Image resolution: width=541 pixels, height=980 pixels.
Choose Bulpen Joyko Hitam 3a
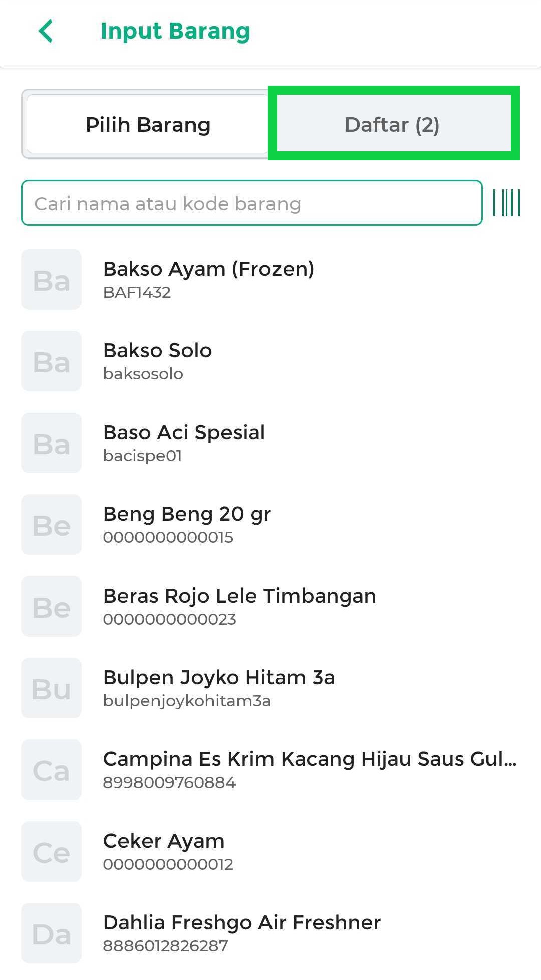(219, 688)
